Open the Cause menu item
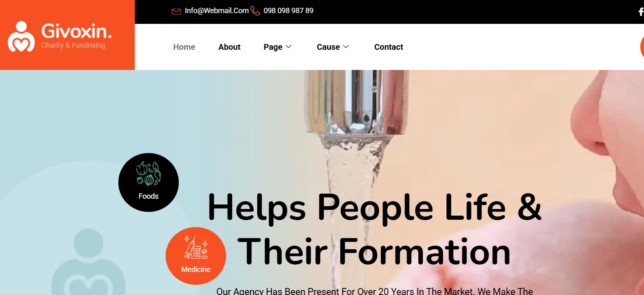The height and width of the screenshot is (295, 644). tap(328, 47)
